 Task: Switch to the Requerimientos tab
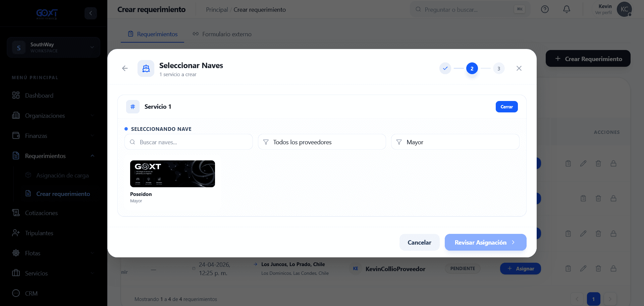point(153,34)
